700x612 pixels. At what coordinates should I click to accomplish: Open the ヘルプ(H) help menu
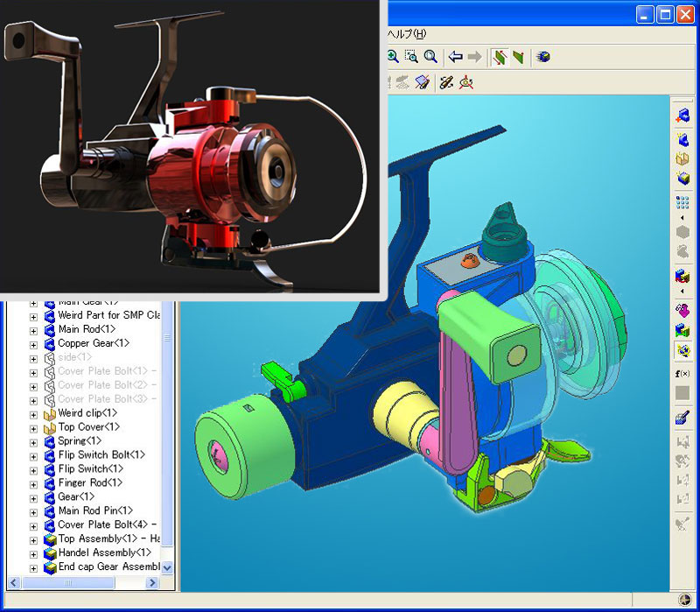pyautogui.click(x=408, y=34)
